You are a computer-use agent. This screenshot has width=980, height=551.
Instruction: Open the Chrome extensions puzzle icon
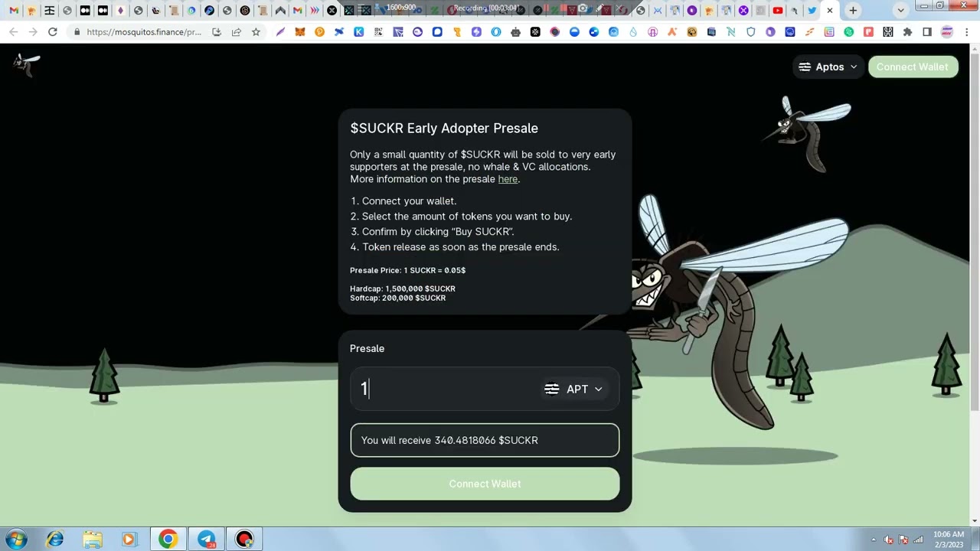coord(907,32)
